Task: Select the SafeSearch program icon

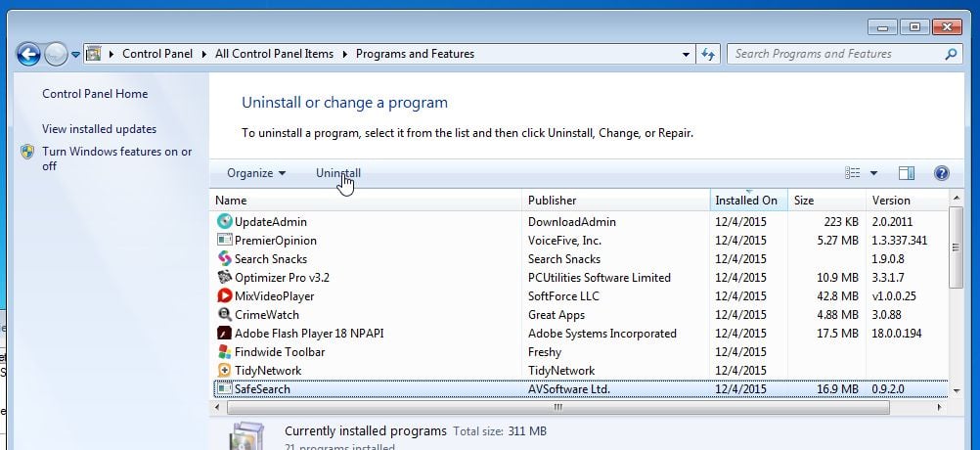Action: [x=224, y=389]
